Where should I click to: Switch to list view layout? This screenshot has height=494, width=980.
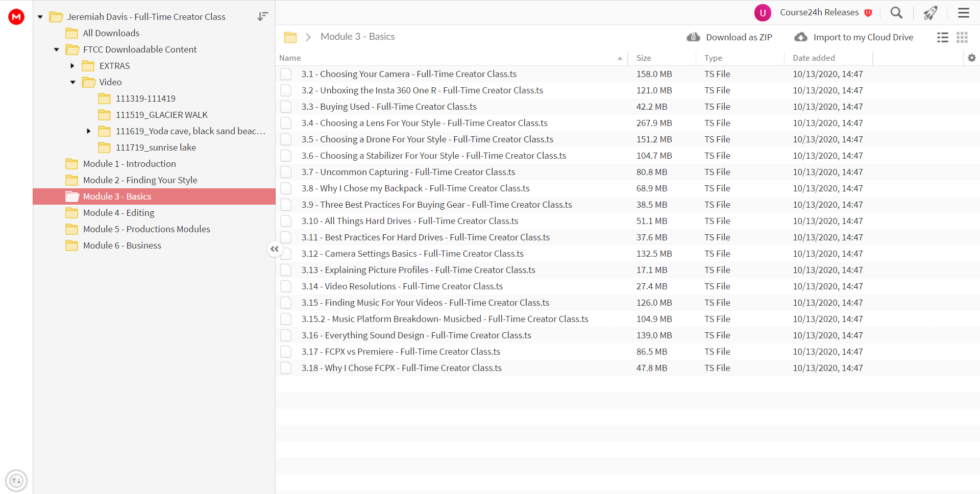[x=943, y=37]
